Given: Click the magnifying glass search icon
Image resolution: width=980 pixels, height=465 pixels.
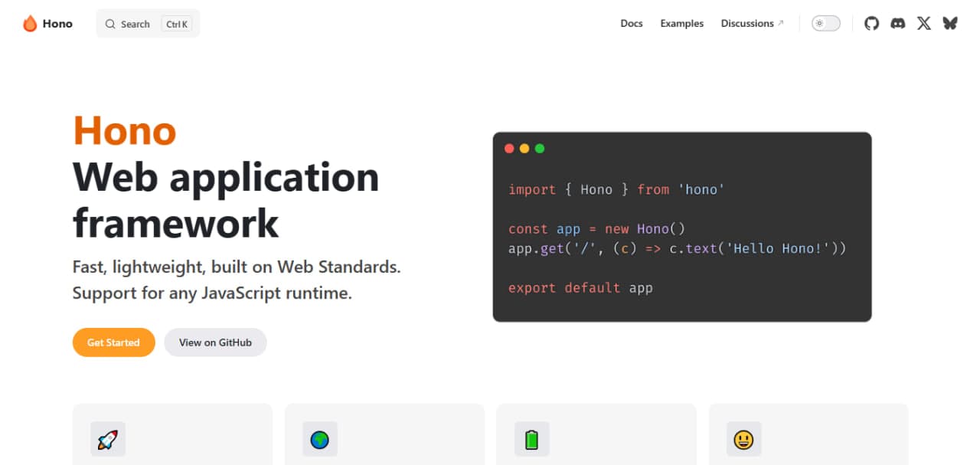Looking at the screenshot, I should pos(110,24).
